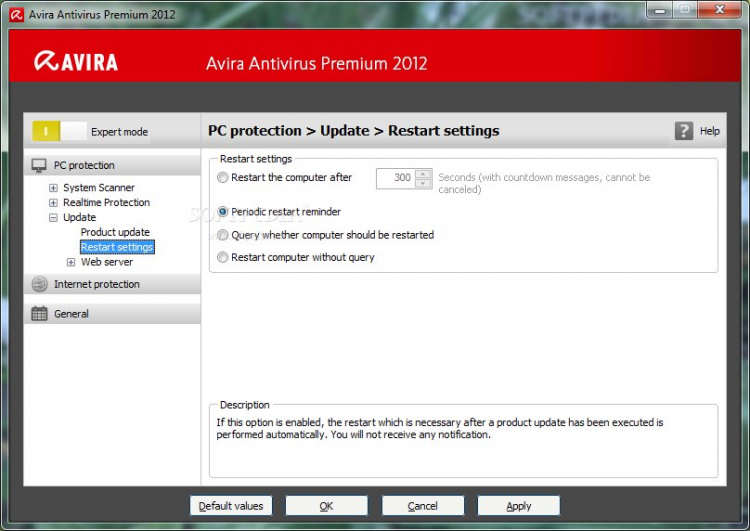Expand the System Scanner tree node
Screen dimensions: 750x531
pyautogui.click(x=53, y=188)
